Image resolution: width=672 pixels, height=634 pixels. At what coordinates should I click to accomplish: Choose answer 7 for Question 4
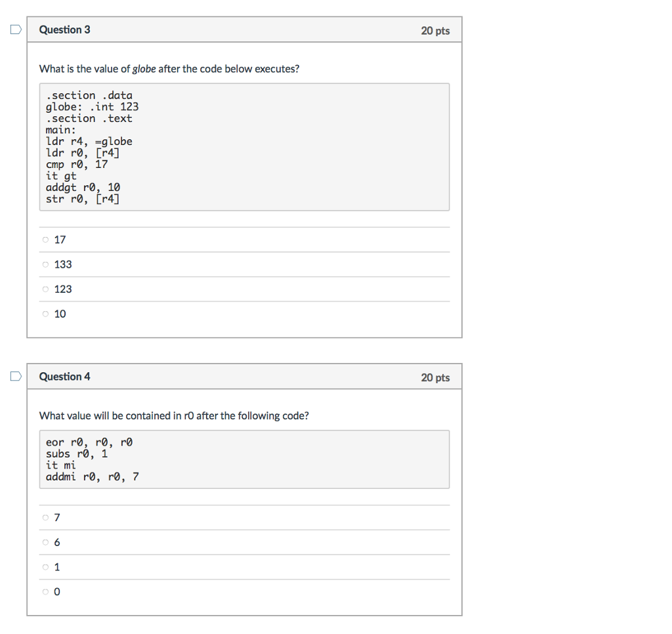tap(45, 518)
